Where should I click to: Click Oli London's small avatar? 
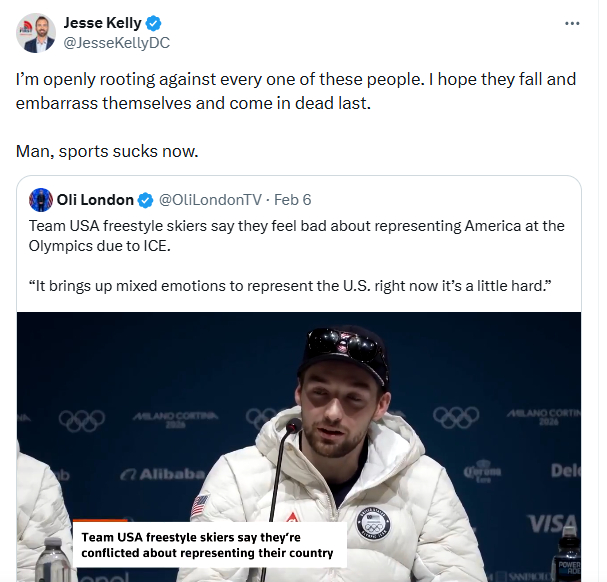pyautogui.click(x=41, y=199)
